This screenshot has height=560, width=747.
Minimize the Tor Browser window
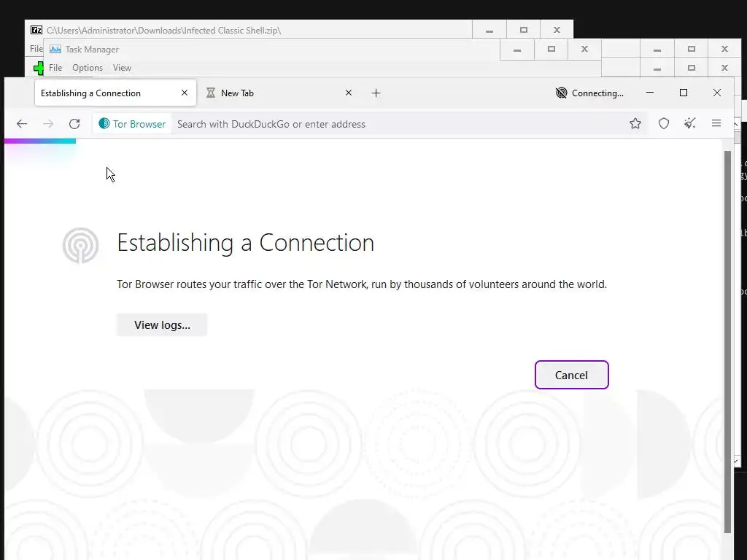pyautogui.click(x=650, y=93)
